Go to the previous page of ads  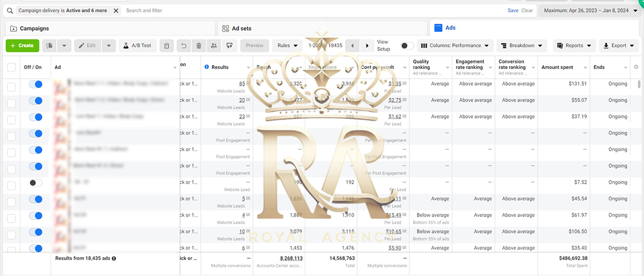pyautogui.click(x=353, y=46)
